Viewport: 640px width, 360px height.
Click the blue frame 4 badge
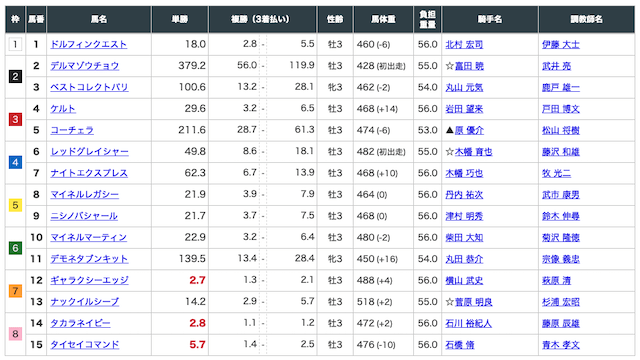(15, 162)
